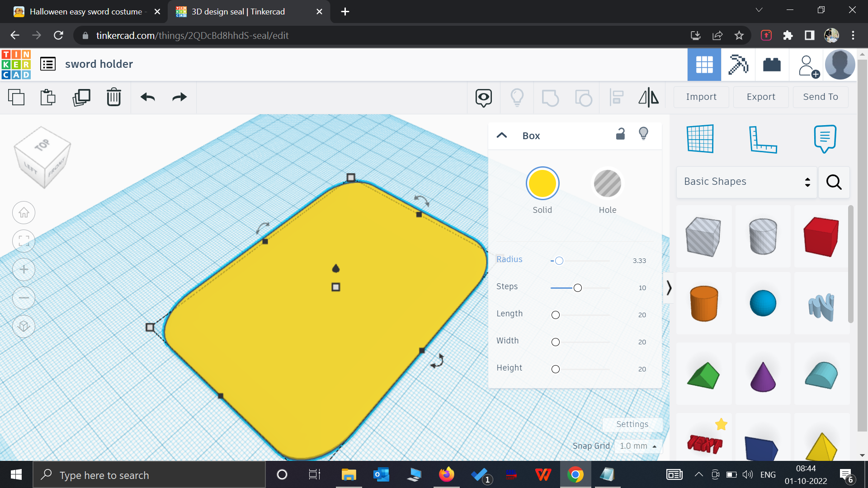This screenshot has width=868, height=488.
Task: Open Basic Shapes category dropdown
Action: (746, 182)
